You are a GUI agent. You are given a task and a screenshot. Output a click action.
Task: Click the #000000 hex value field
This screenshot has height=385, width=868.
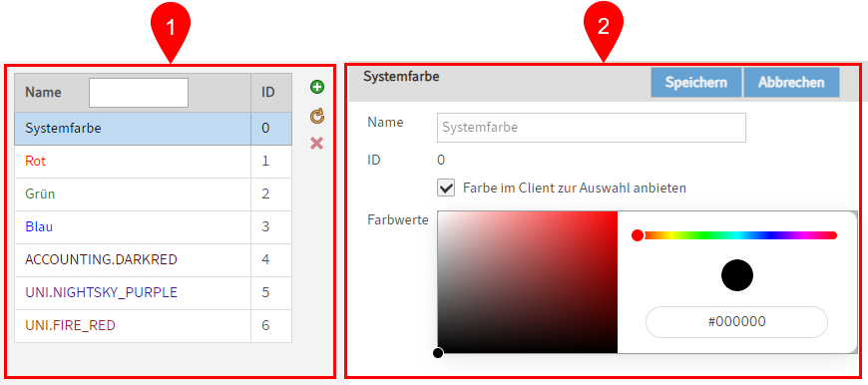coord(737,322)
